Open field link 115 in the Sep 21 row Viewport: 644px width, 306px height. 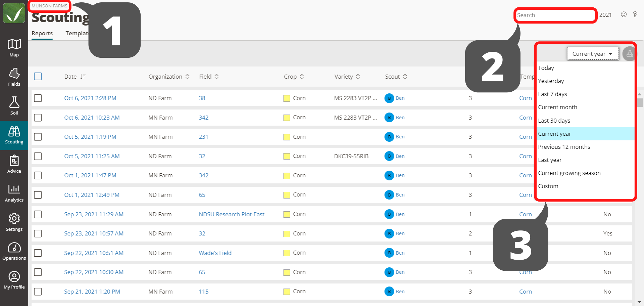coord(203,292)
